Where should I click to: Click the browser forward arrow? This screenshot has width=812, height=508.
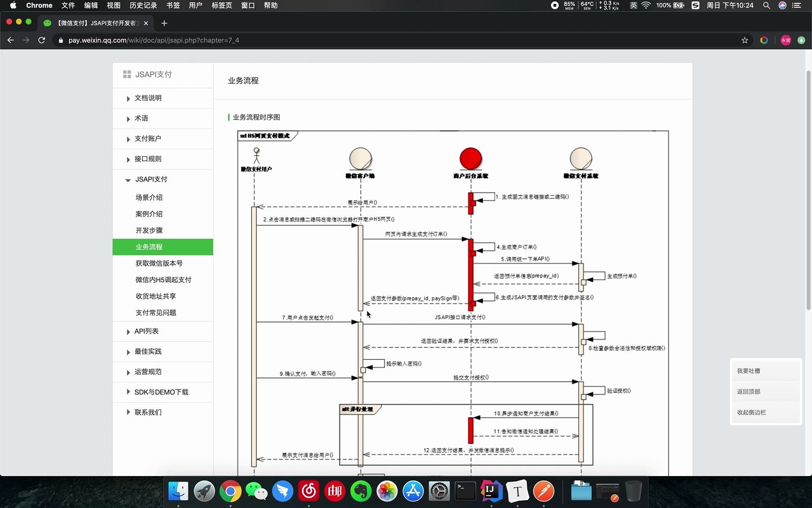point(26,40)
